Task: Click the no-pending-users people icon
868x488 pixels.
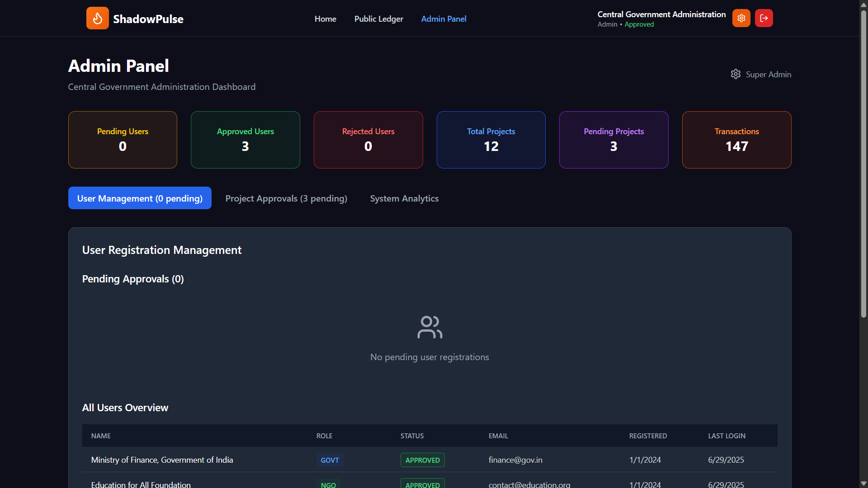Action: pos(429,327)
